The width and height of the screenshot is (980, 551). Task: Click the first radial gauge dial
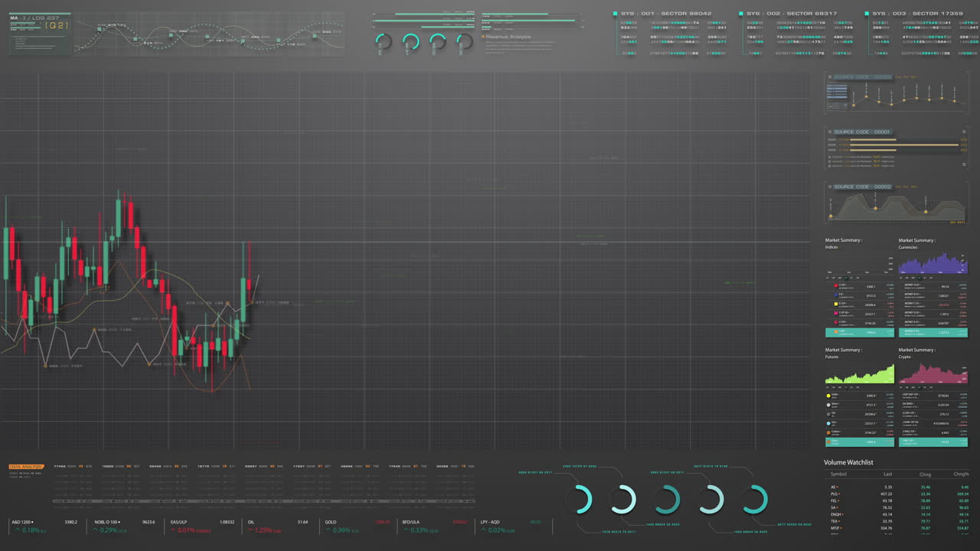(382, 43)
